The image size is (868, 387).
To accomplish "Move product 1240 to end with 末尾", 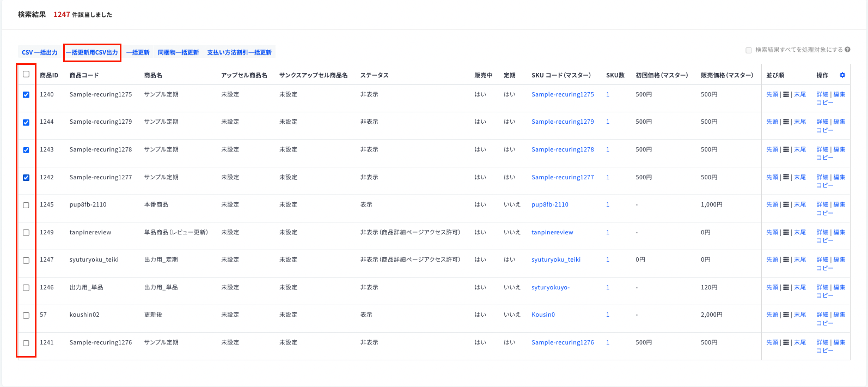I will pyautogui.click(x=800, y=94).
